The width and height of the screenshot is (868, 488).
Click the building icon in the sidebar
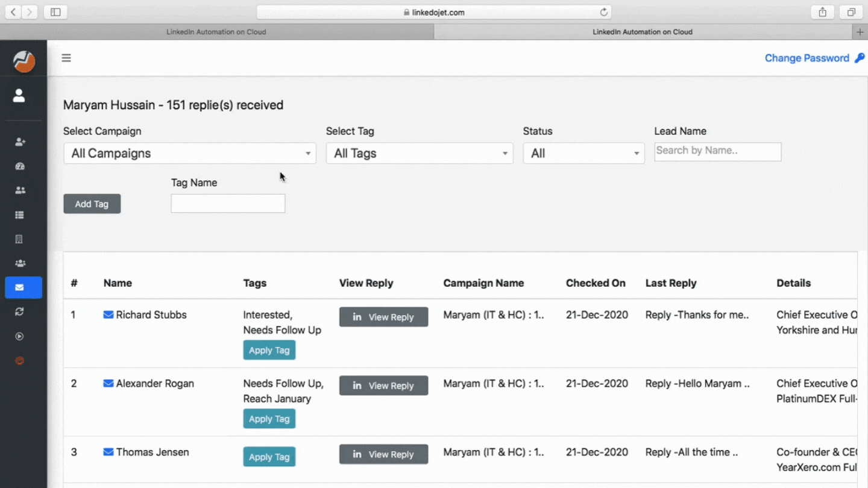pos(19,239)
